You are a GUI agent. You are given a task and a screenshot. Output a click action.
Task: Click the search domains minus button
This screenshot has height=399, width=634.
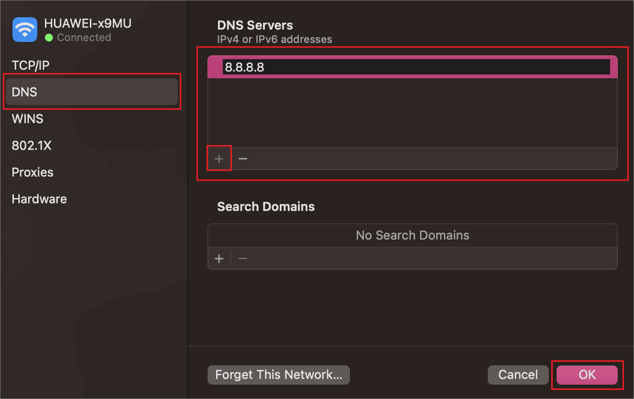[x=243, y=259]
